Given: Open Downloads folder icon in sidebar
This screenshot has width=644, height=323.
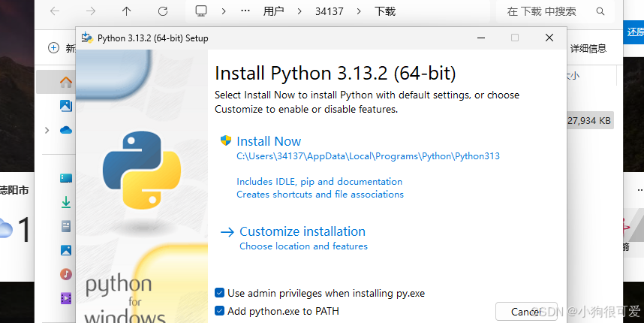Looking at the screenshot, I should (x=66, y=202).
